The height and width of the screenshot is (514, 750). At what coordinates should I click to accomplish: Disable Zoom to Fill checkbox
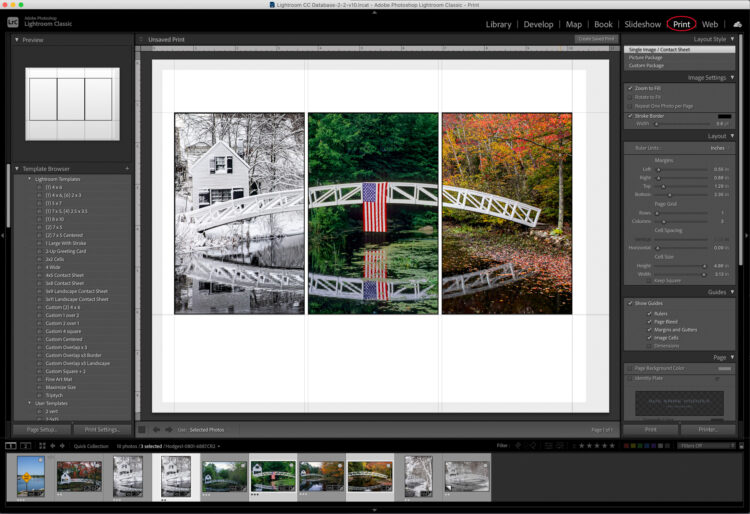(630, 88)
